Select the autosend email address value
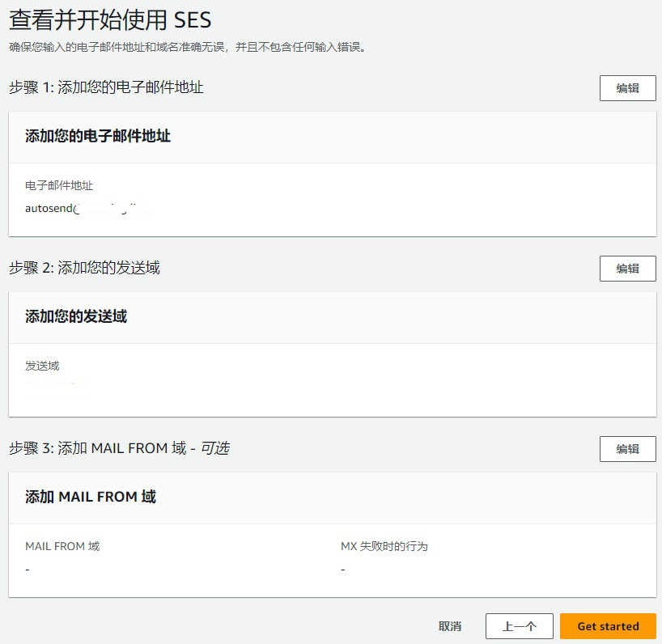Image resolution: width=662 pixels, height=644 pixels. click(87, 209)
